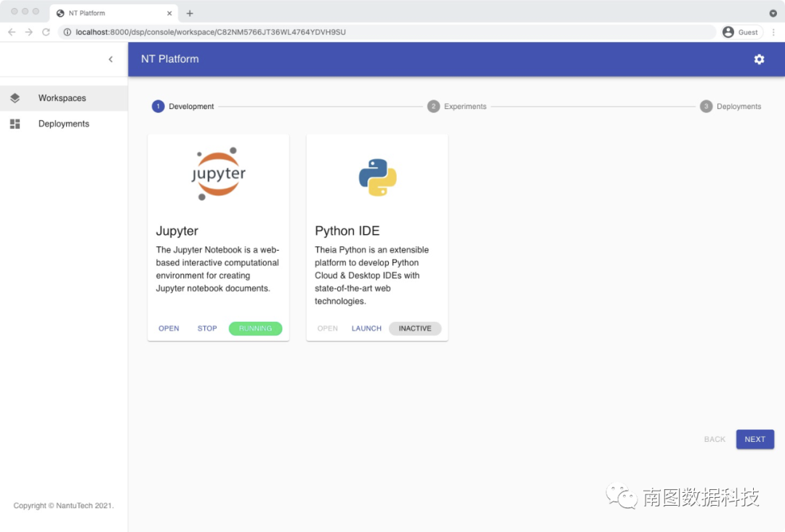Click the Theia Python description paragraph
The image size is (785, 532).
click(x=371, y=275)
